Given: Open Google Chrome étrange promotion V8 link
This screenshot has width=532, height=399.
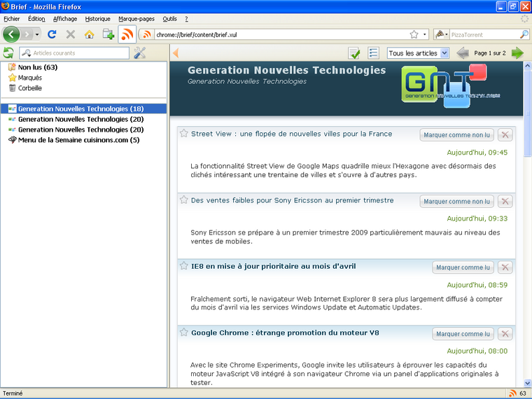Looking at the screenshot, I should [x=285, y=332].
